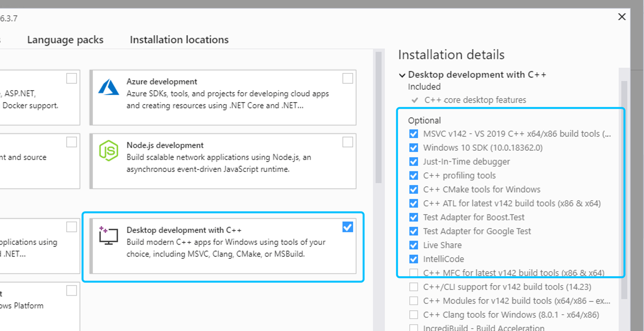Click the Desktop development with C++ monitor icon
The width and height of the screenshot is (644, 331).
109,235
